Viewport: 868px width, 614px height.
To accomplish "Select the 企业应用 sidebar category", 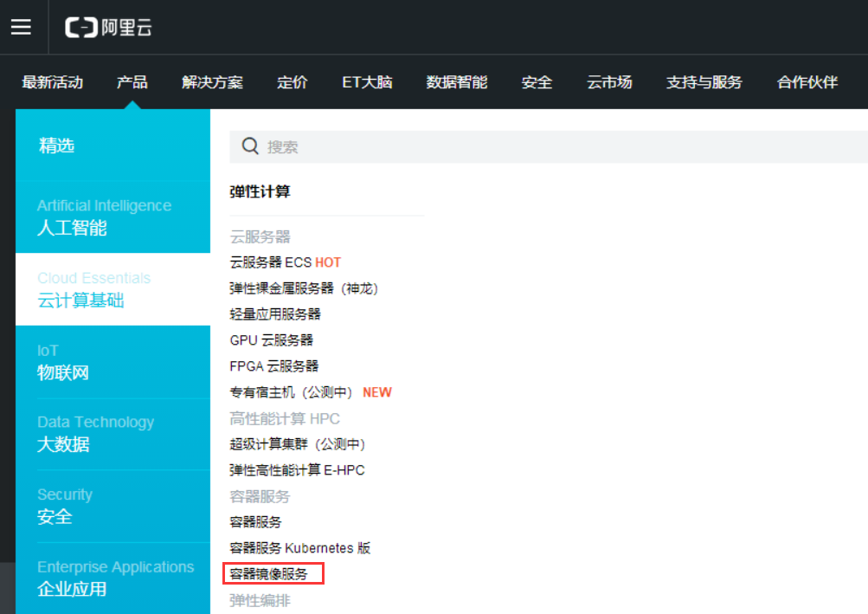I will (x=113, y=578).
